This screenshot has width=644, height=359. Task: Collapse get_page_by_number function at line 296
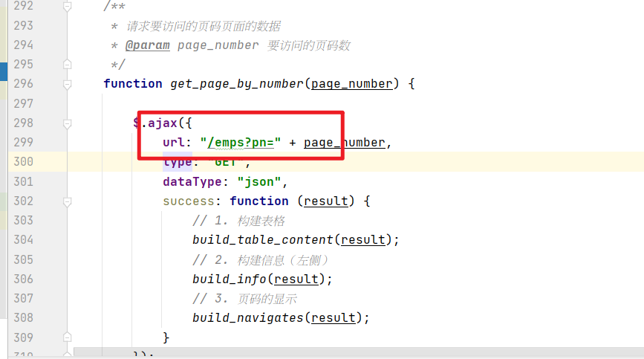click(x=68, y=84)
